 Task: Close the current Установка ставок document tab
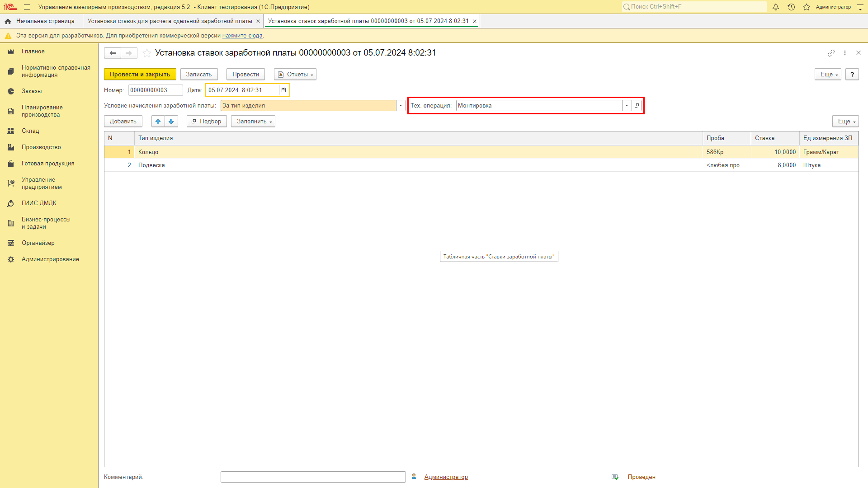pyautogui.click(x=475, y=21)
